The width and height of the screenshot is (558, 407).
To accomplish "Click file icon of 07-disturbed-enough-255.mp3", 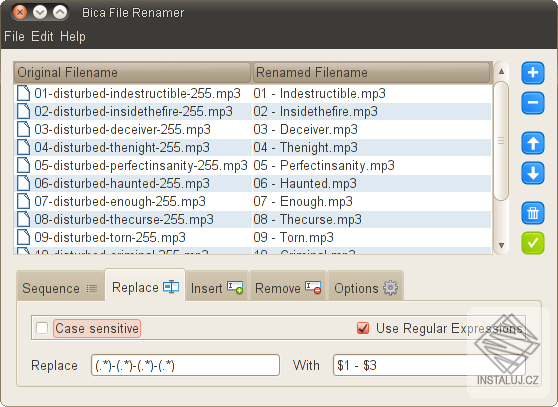I will 23,201.
